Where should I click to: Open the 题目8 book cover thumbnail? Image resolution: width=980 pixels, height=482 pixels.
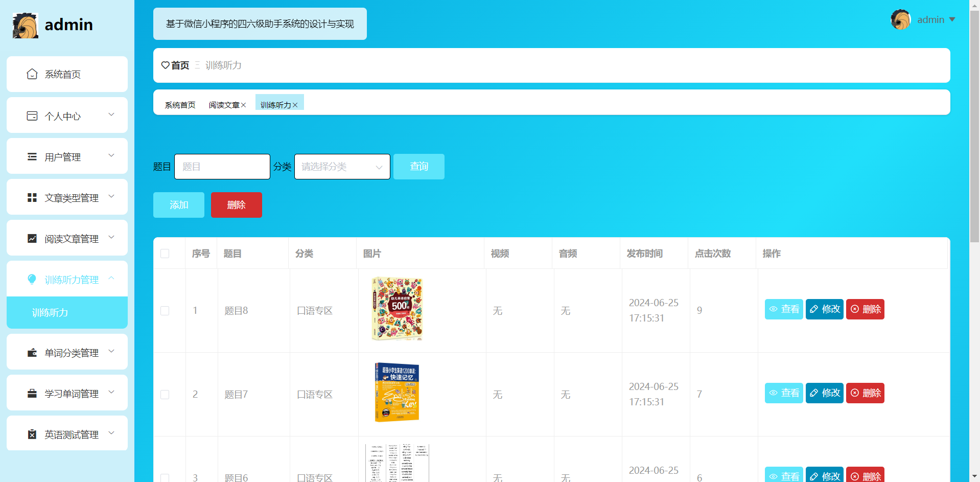click(x=397, y=309)
